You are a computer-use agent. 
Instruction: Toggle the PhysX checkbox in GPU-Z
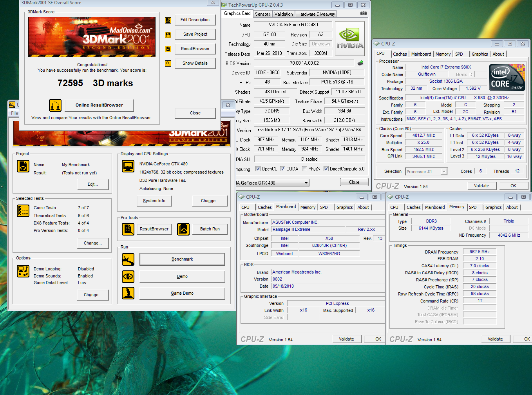pos(304,169)
